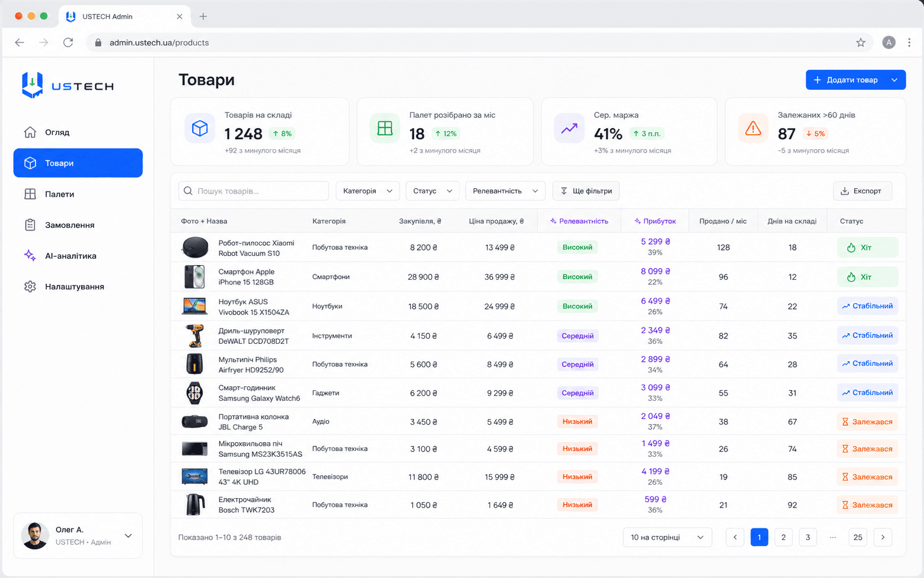Click the Експорт button

pyautogui.click(x=862, y=191)
